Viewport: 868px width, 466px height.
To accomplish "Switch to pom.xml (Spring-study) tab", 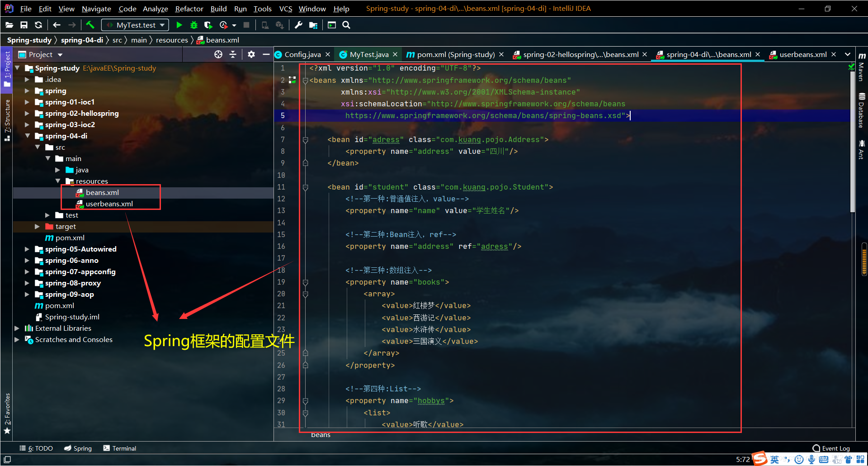I will coord(456,54).
